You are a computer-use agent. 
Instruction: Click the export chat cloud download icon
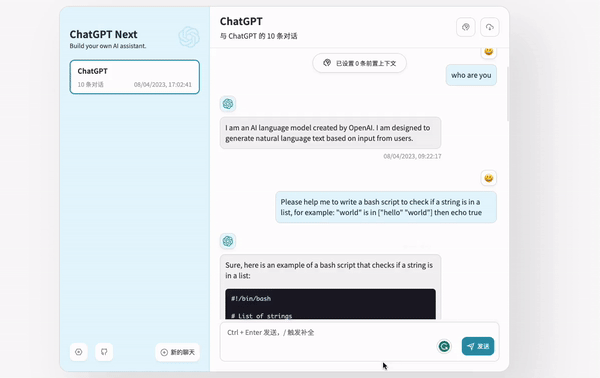pos(489,27)
